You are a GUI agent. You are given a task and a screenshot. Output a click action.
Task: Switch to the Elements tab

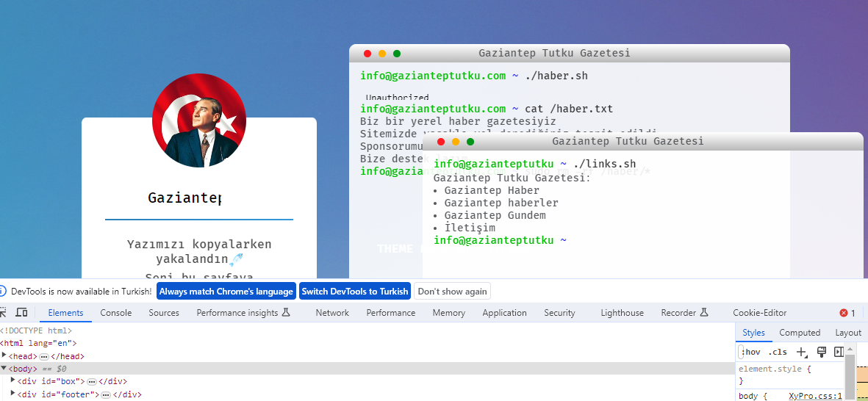65,313
